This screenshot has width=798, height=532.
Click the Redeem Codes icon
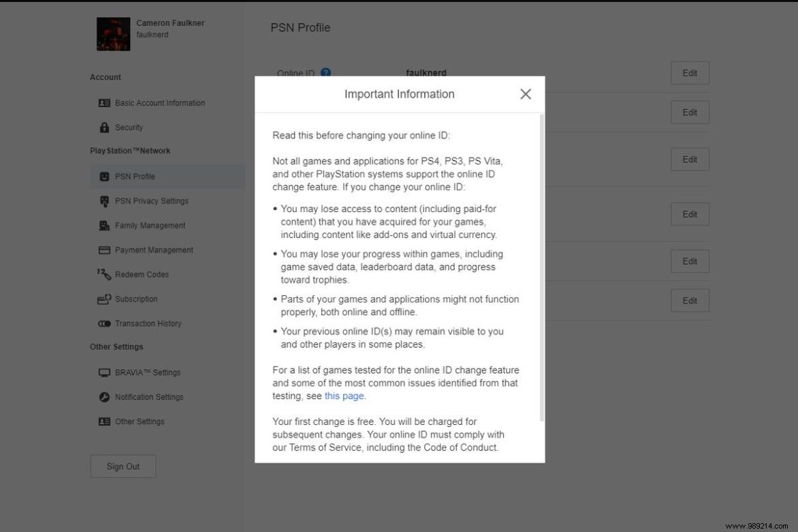pyautogui.click(x=104, y=274)
